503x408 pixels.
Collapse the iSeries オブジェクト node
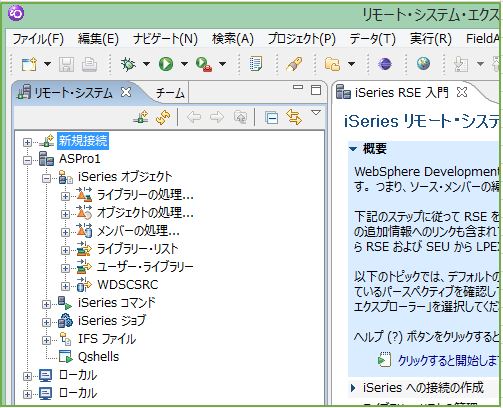click(x=46, y=179)
